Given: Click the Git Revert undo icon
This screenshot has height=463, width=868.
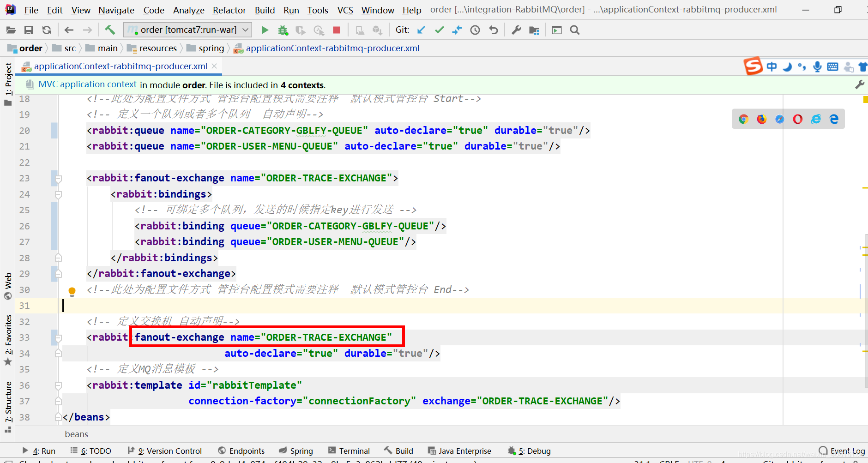Looking at the screenshot, I should point(494,30).
